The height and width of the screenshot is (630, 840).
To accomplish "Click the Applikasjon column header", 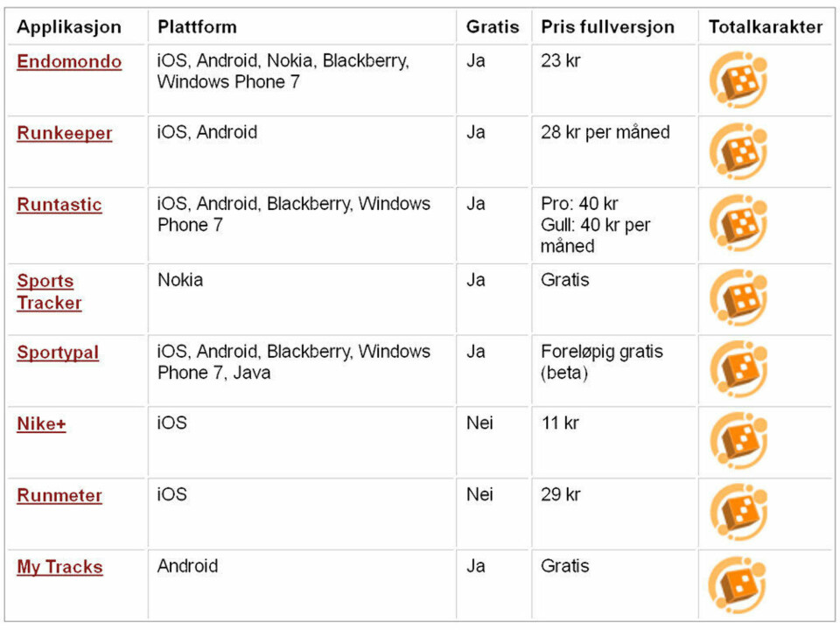I will (69, 27).
